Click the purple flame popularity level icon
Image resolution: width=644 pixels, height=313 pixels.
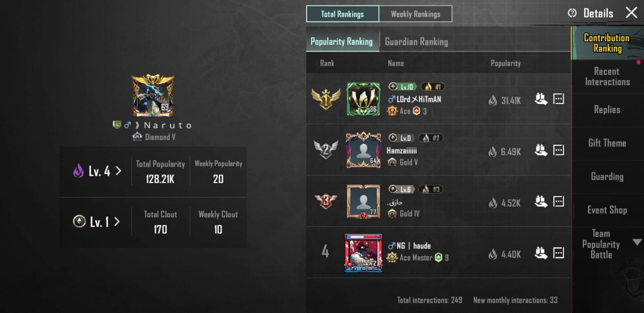78,171
